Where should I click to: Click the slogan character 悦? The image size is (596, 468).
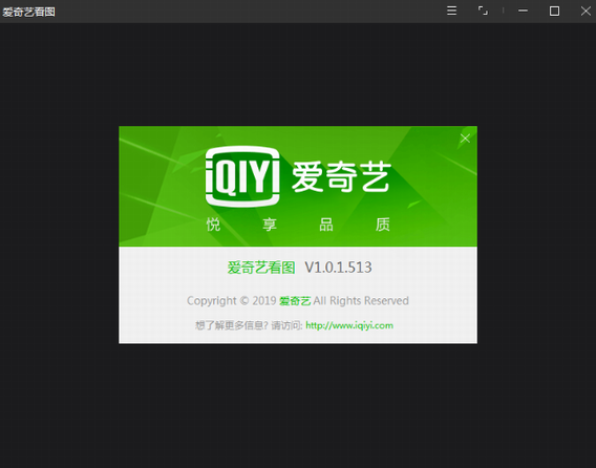click(x=213, y=224)
